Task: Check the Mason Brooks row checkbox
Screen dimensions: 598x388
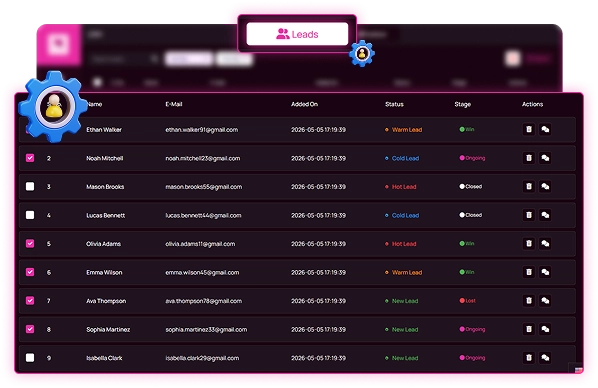Action: [30, 186]
